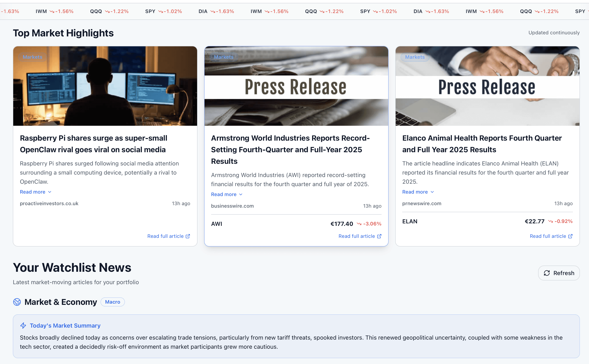This screenshot has width=589, height=364.
Task: Click external link icon on Armstrong card
Action: tap(379, 236)
